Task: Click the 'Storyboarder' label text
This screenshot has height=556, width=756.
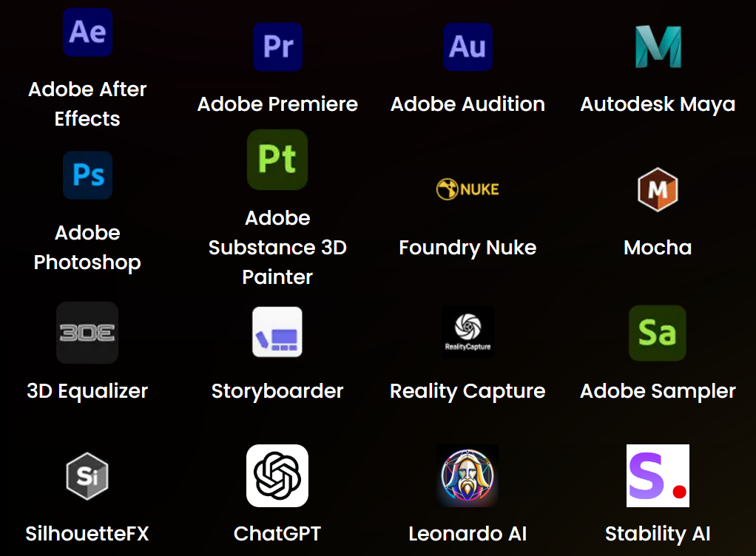Action: click(x=277, y=392)
